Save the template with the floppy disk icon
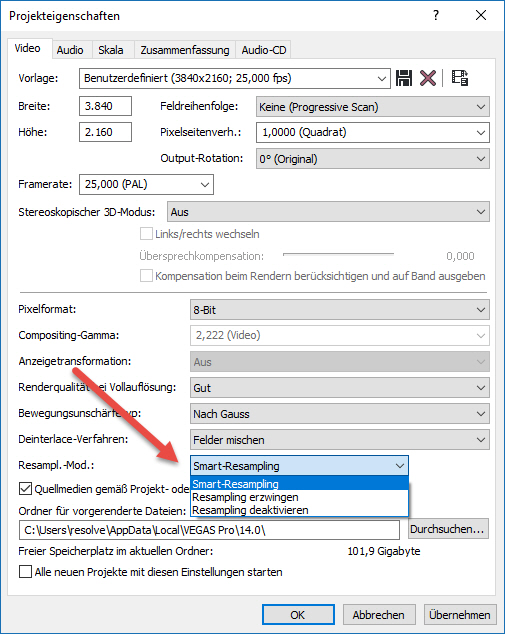The width and height of the screenshot is (505, 634). 404,78
